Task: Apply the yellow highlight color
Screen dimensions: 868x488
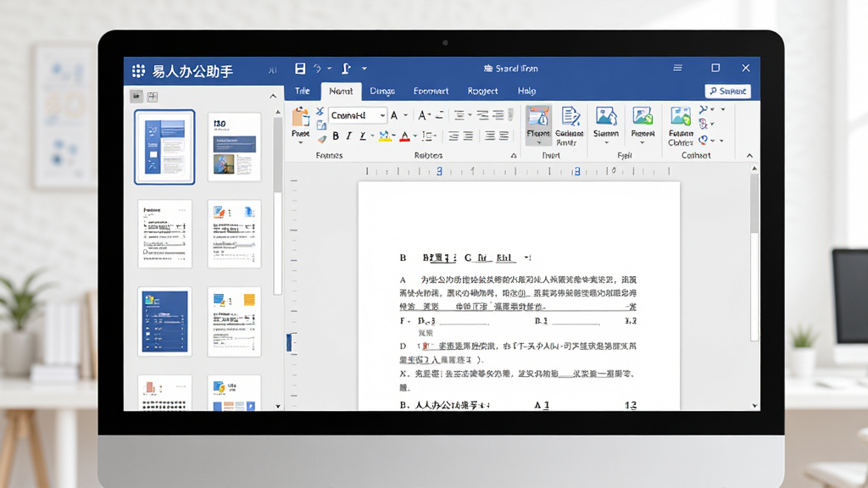Action: point(386,136)
